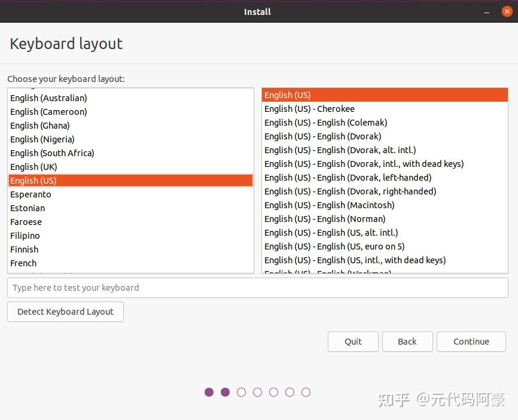The height and width of the screenshot is (420, 518).
Task: Pick English (South Africa) from the list
Action: pyautogui.click(x=52, y=153)
